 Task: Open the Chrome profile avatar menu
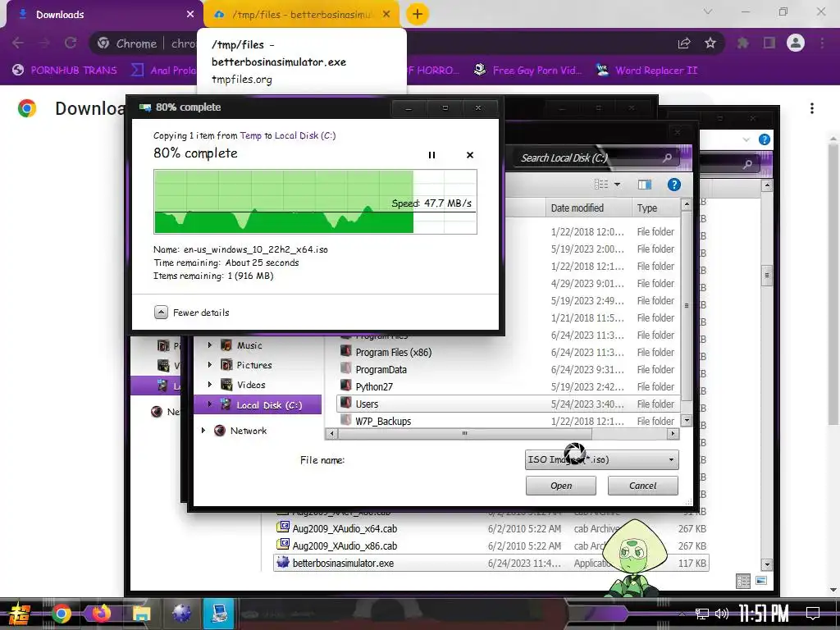[x=796, y=43]
